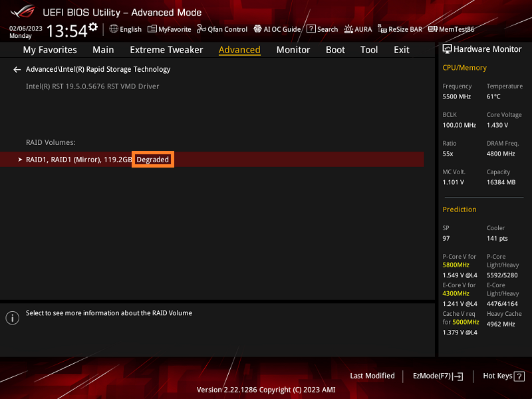Switch to EzMode(F7)
Image resolution: width=532 pixels, height=399 pixels.
point(438,376)
